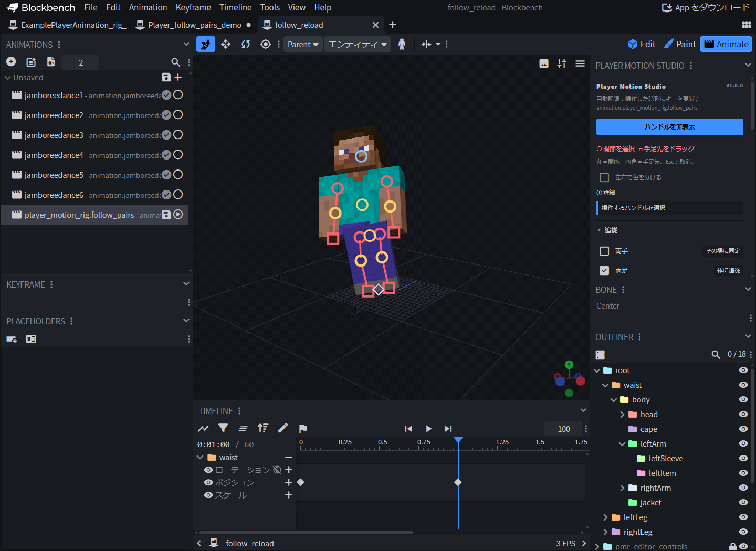Click the pencil icon in timeline toolbar
The image size is (756, 551).
coord(283,428)
